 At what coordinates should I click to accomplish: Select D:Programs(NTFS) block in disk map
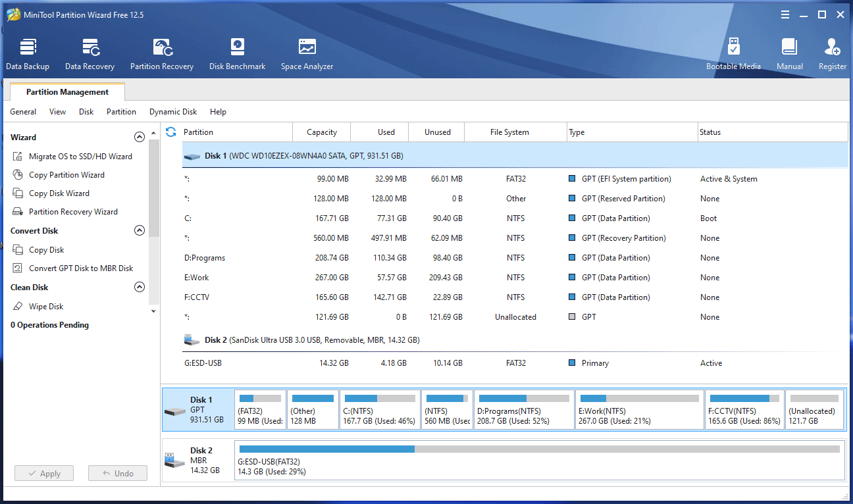[524, 410]
